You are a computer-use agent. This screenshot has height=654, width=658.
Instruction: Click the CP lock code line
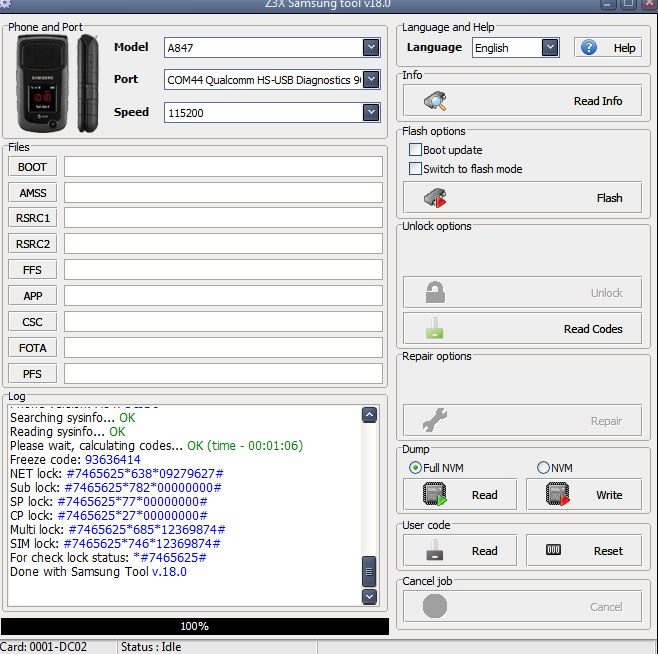point(109,515)
